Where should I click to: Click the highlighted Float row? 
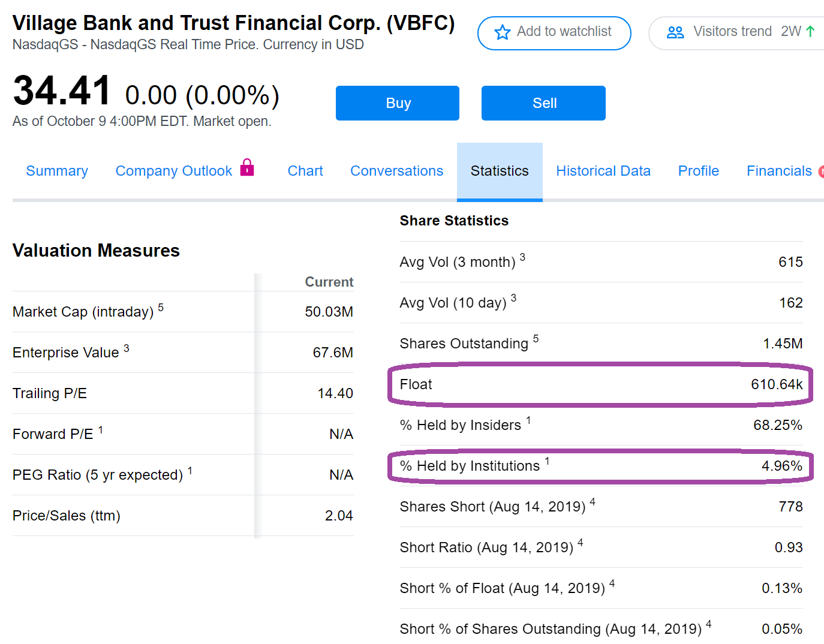tap(601, 384)
